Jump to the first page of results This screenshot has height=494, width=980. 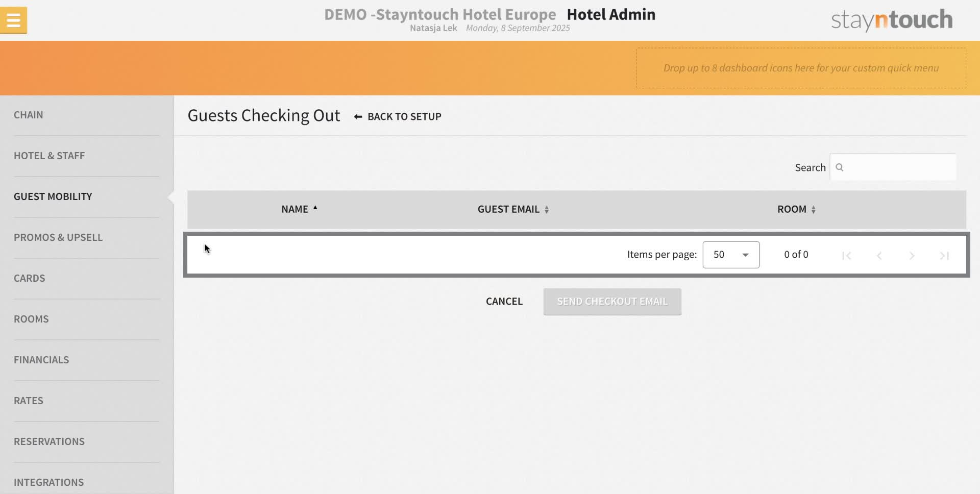point(846,256)
